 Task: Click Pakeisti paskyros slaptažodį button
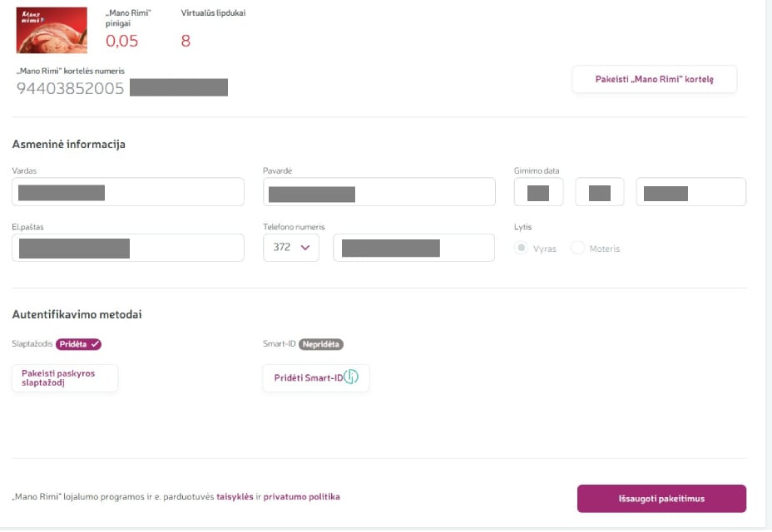coord(65,378)
